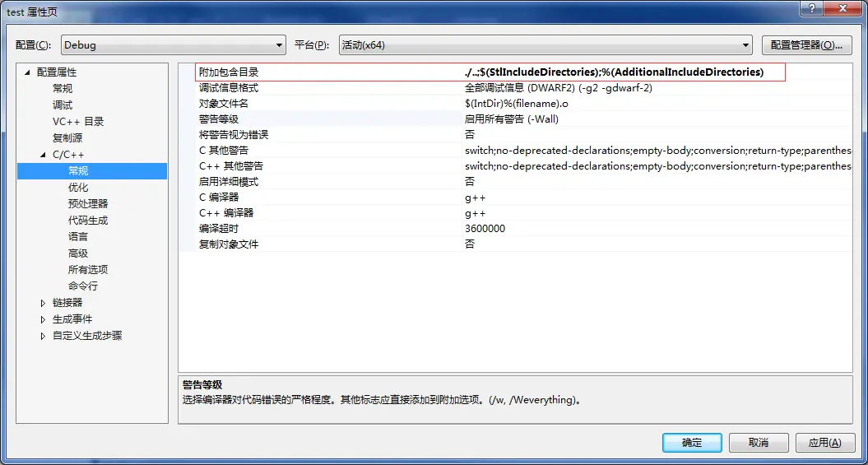868x465 pixels.
Task: Click the help question mark button
Action: pos(811,8)
